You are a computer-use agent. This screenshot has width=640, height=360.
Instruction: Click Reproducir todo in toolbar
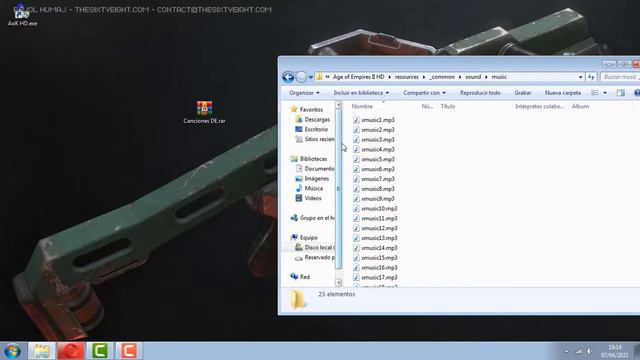tap(480, 93)
